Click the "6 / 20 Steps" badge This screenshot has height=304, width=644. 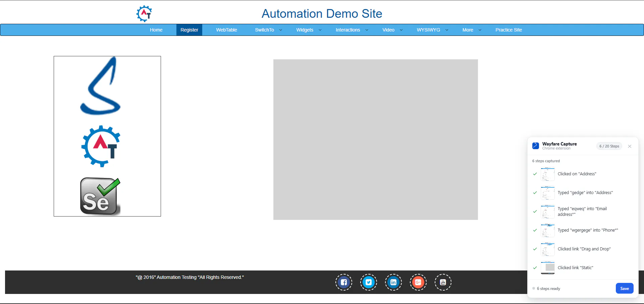tap(609, 146)
